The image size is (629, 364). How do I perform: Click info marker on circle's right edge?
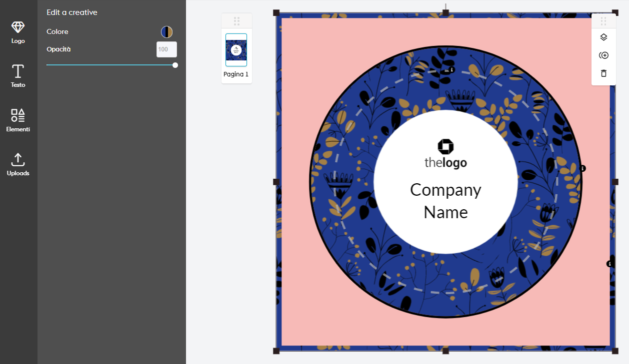pos(582,169)
